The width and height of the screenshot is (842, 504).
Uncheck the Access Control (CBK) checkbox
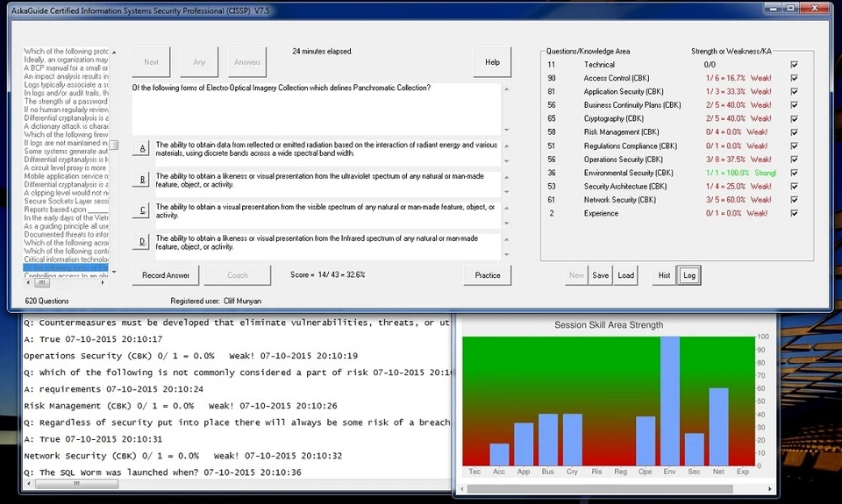coord(795,78)
